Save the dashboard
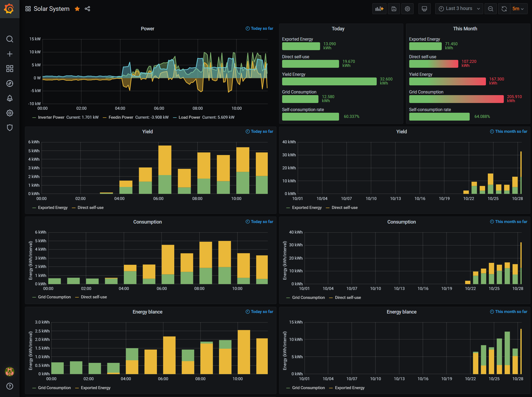 (394, 9)
